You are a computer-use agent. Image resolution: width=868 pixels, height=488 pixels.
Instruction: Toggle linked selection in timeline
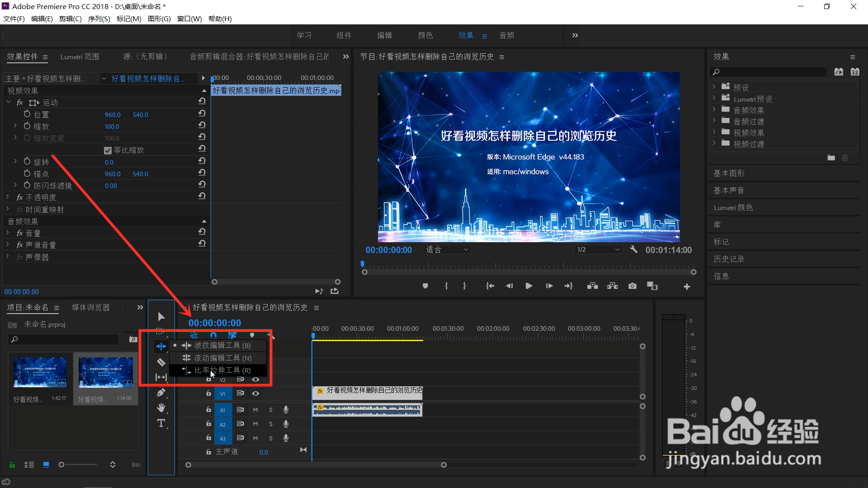click(x=232, y=335)
